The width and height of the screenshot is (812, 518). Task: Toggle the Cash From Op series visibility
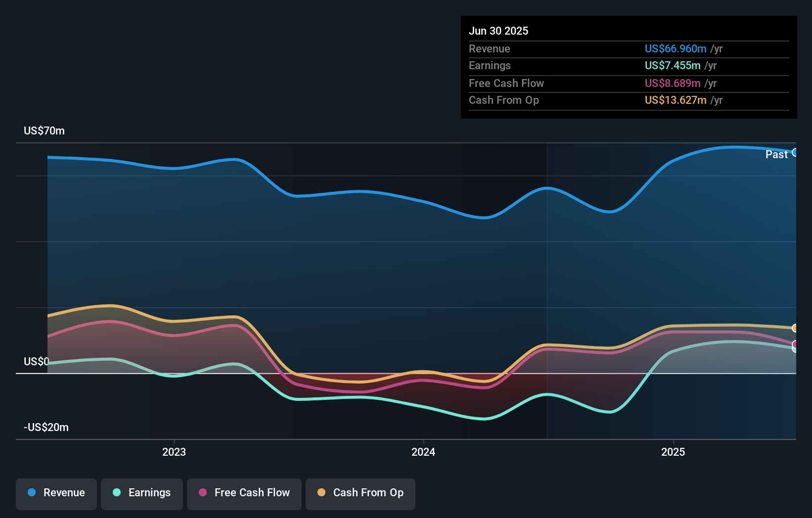(360, 493)
